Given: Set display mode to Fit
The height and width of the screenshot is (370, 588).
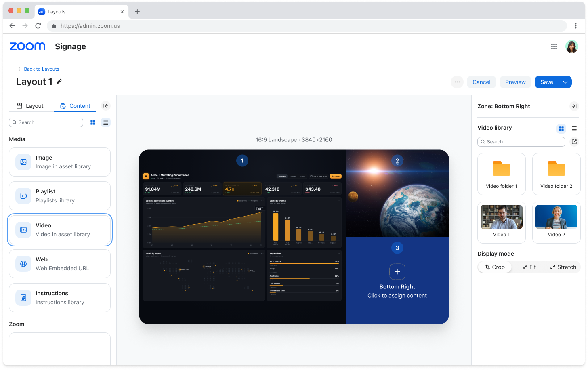Looking at the screenshot, I should pos(529,267).
